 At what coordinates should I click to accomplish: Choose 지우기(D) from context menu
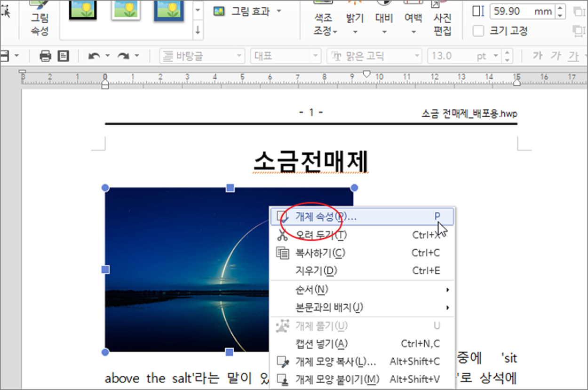(x=362, y=271)
